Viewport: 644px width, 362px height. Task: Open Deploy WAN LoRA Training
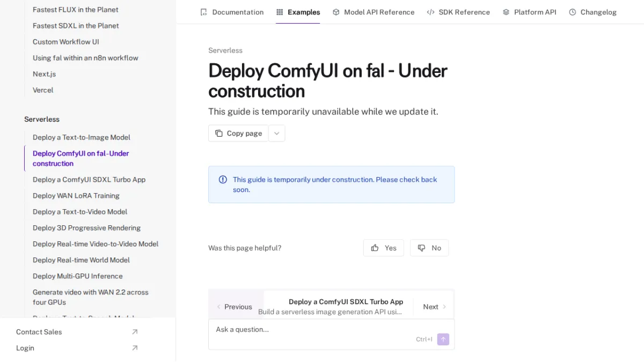(76, 196)
